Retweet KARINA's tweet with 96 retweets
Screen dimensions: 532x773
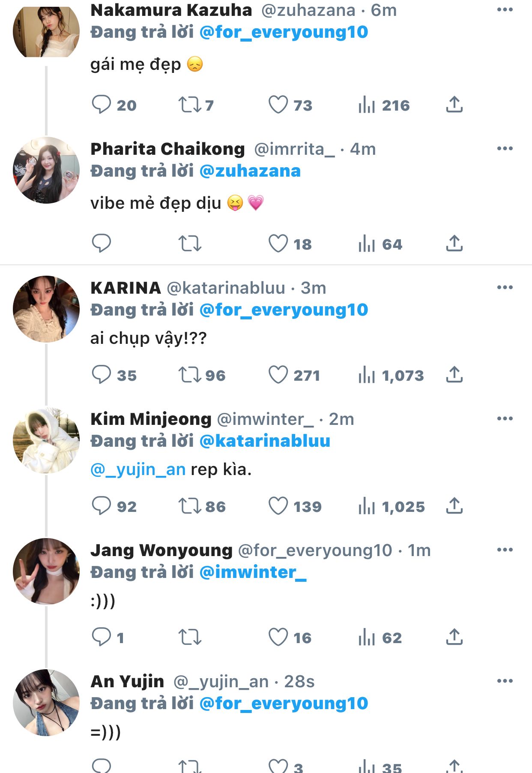pos(189,375)
